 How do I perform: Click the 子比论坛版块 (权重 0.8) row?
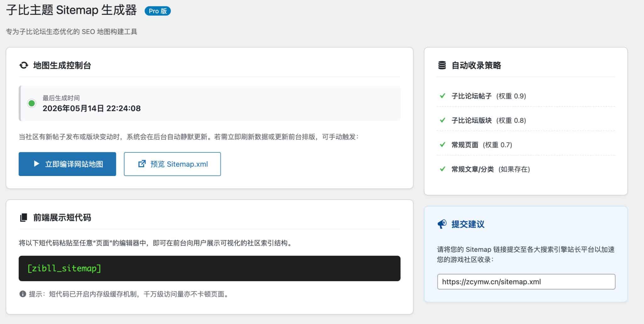coord(526,120)
